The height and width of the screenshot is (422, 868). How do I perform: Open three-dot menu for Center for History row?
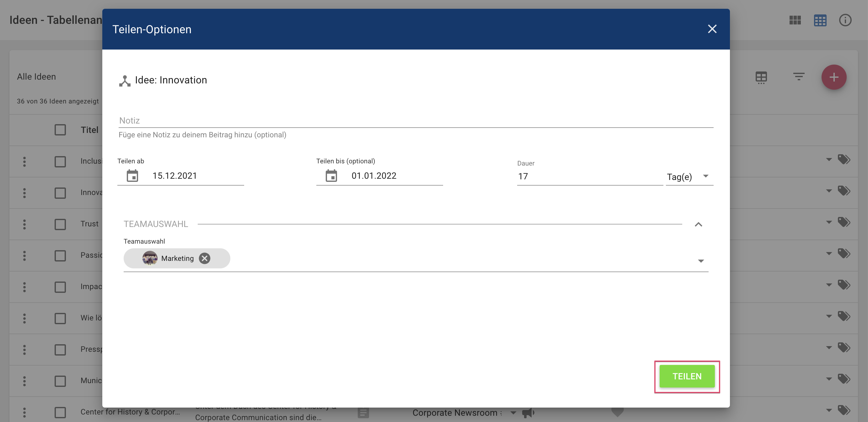tap(24, 412)
